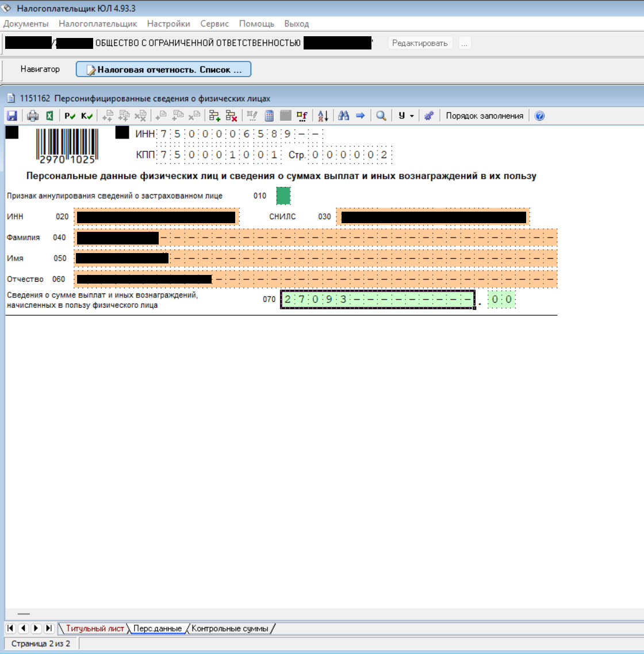Click the blue right arrow icon
Screen dimensions: 644x654
361,116
